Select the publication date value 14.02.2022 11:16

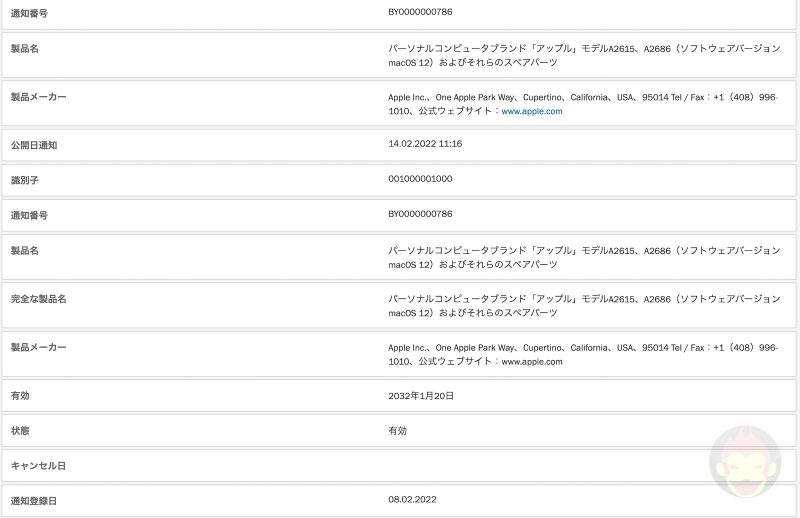click(x=425, y=144)
